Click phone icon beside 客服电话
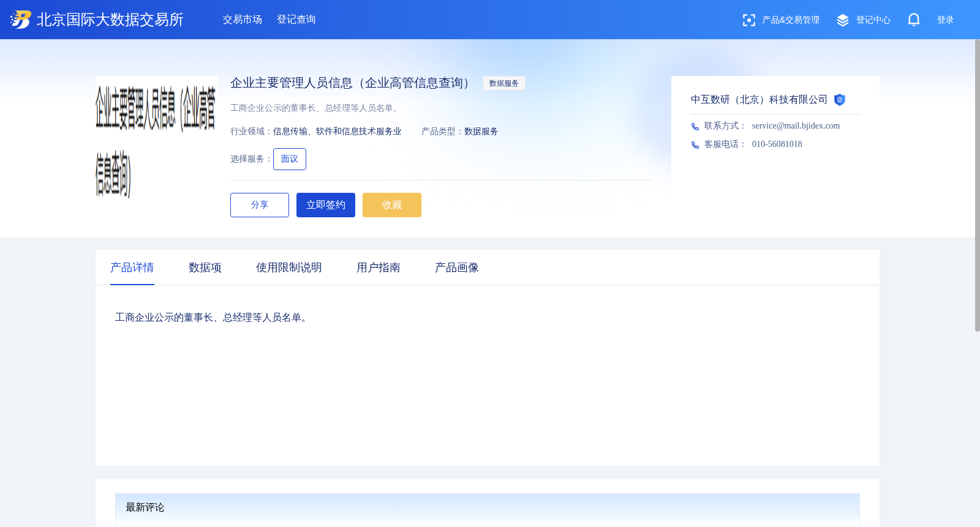Screen dimensions: 980x527 point(695,145)
